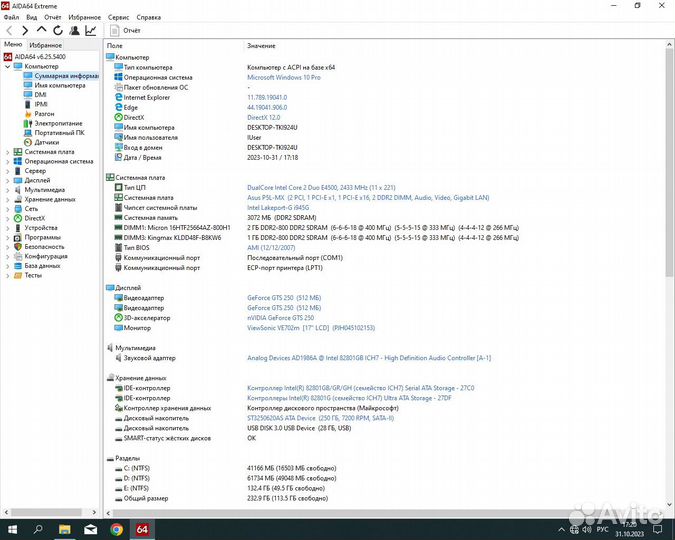Open taskbar search magnifier icon
Image resolution: width=675 pixels, height=540 pixels.
click(38, 529)
